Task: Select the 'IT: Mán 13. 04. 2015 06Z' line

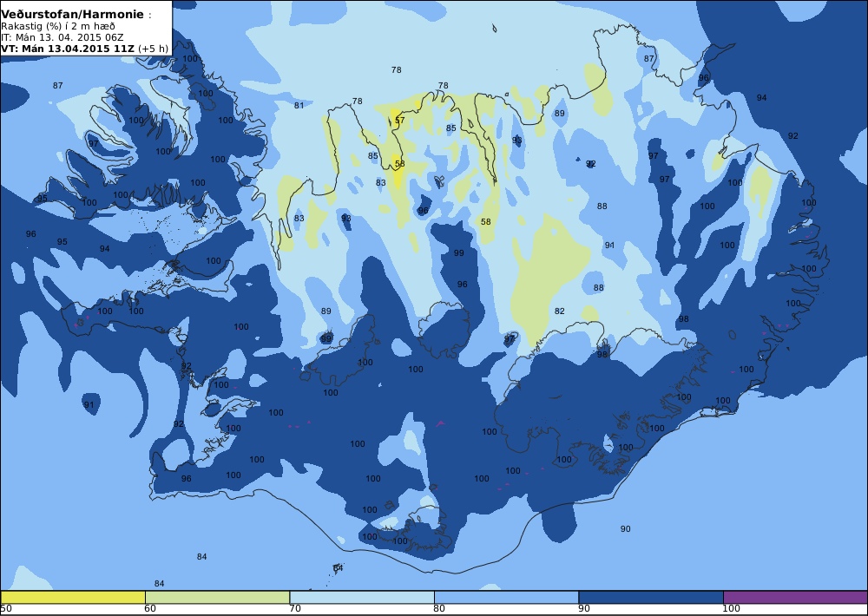Action: (x=62, y=37)
